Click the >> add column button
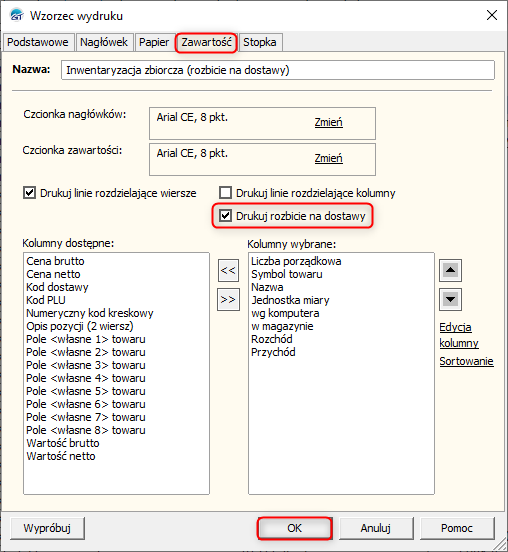Image resolution: width=508 pixels, height=552 pixels. (228, 300)
